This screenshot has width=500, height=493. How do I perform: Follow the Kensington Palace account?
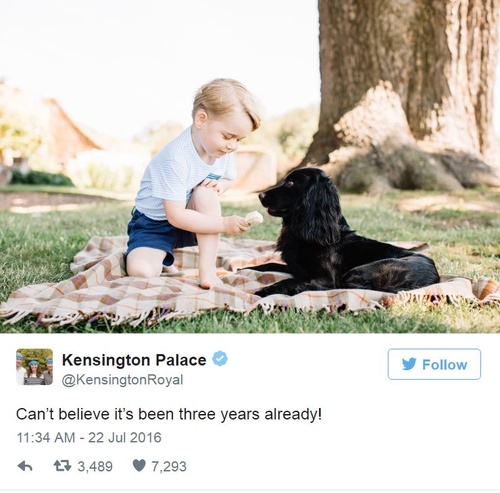pos(434,364)
